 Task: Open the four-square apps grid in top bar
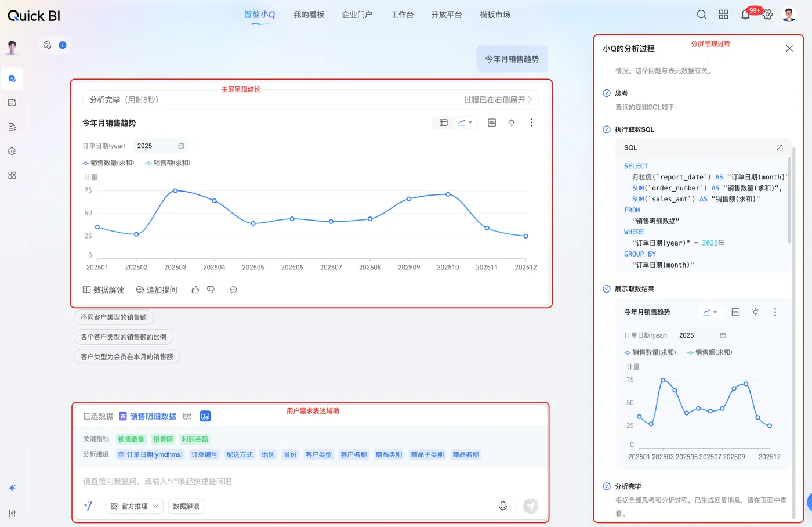click(723, 15)
